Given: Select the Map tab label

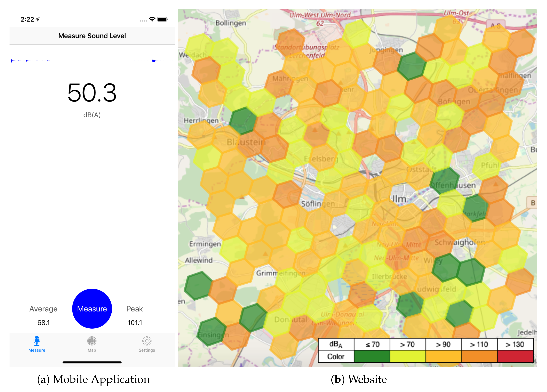Looking at the screenshot, I should [x=92, y=350].
